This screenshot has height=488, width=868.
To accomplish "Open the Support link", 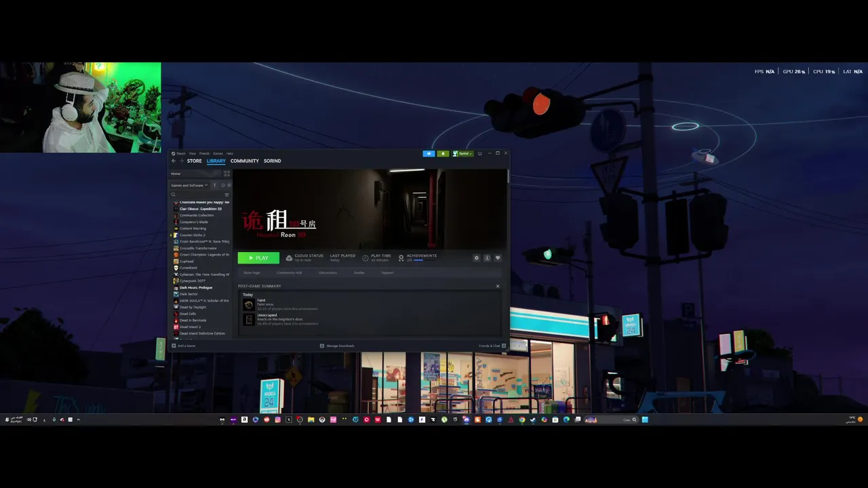I will pos(387,272).
